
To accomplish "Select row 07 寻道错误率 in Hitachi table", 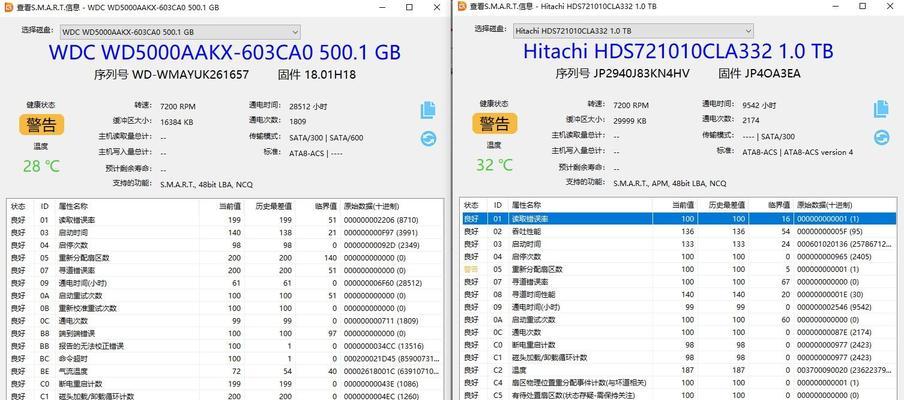I will tap(679, 282).
